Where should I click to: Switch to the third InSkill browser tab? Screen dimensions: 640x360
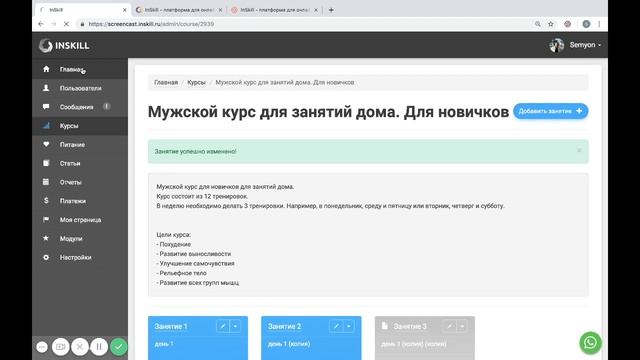pyautogui.click(x=274, y=10)
